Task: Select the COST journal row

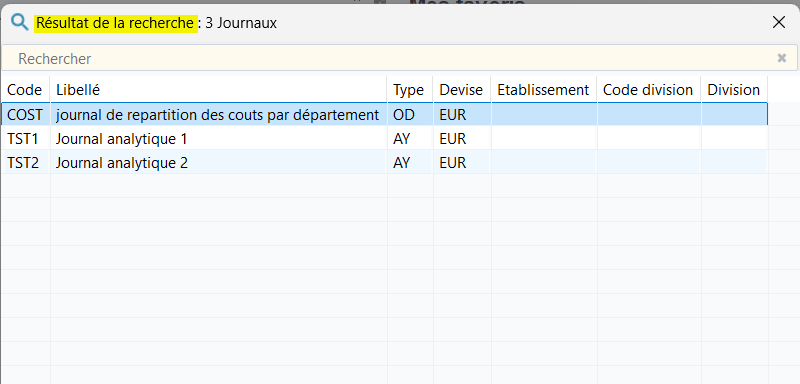Action: 385,115
